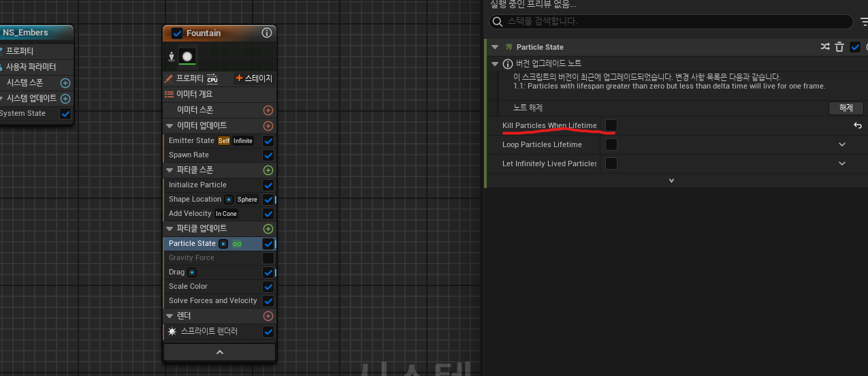Image resolution: width=868 pixels, height=376 pixels.
Task: Collapse the Fountain emitter node bottom chevron
Action: (x=219, y=352)
